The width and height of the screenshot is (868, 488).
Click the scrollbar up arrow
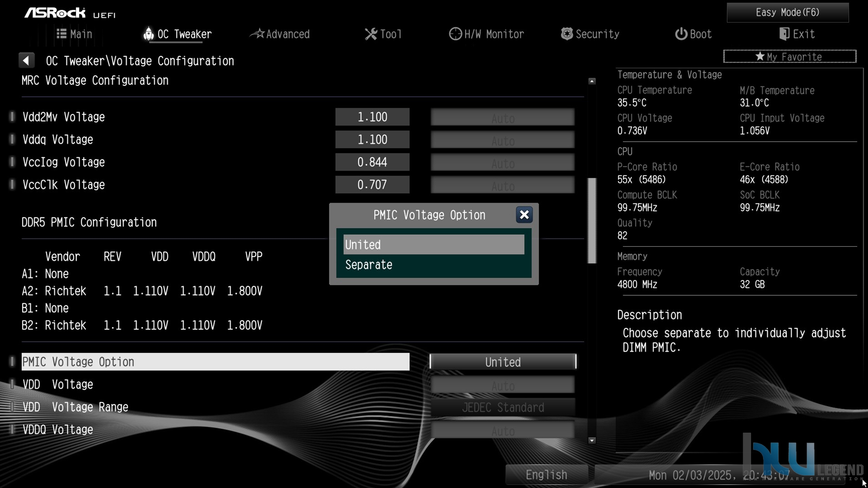pos(592,81)
